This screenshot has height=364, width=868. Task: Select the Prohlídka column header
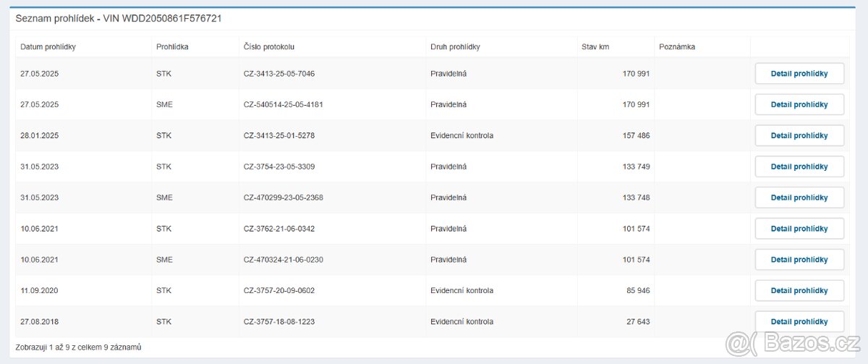click(x=172, y=47)
